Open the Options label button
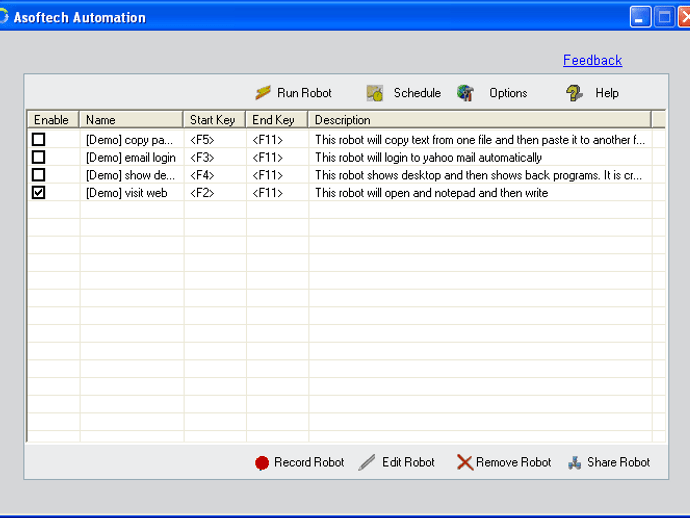Screen dimensions: 690x518 click(508, 93)
